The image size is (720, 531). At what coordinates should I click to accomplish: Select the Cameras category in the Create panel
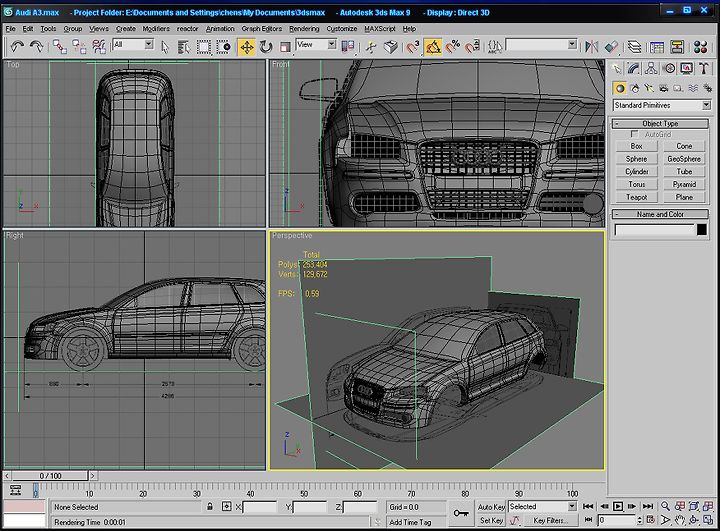pos(664,88)
